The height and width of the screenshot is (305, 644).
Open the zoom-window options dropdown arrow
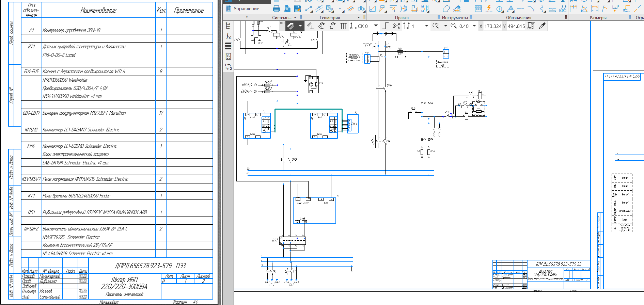coord(445,26)
